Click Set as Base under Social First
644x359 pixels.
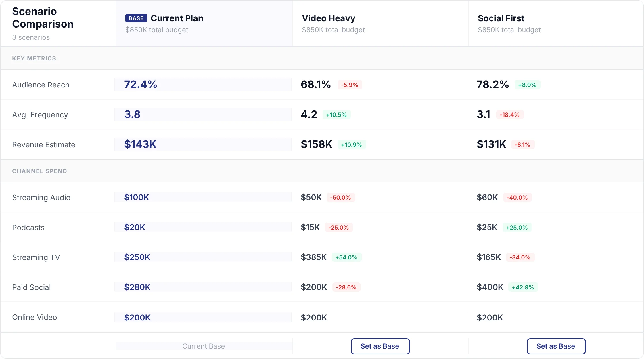(556, 346)
